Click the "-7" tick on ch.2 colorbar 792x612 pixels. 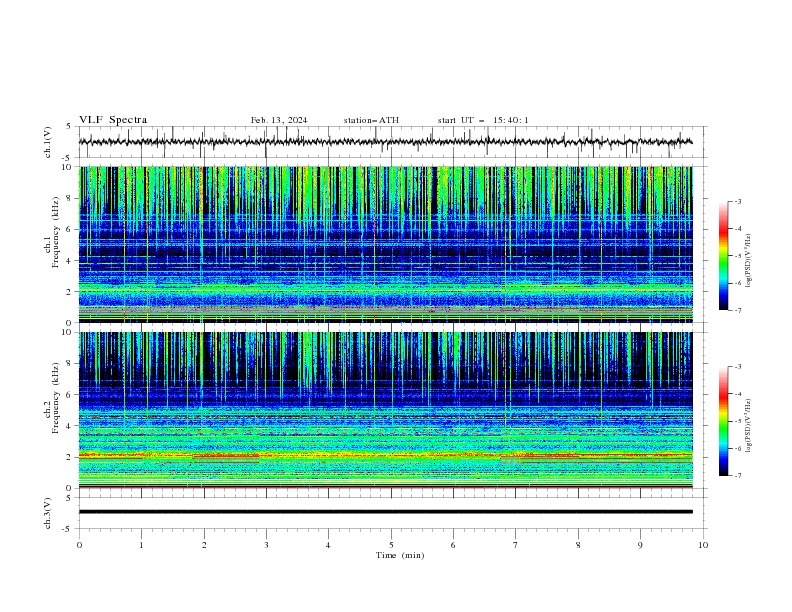[x=737, y=475]
